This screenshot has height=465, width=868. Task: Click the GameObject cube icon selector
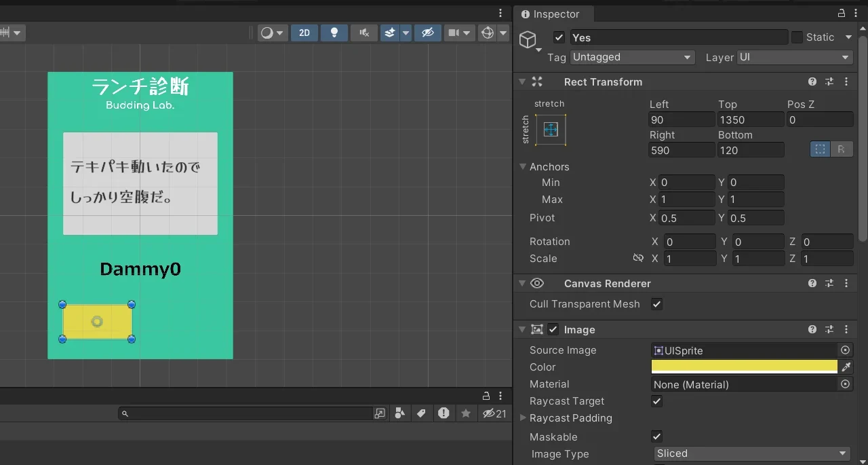(x=528, y=40)
